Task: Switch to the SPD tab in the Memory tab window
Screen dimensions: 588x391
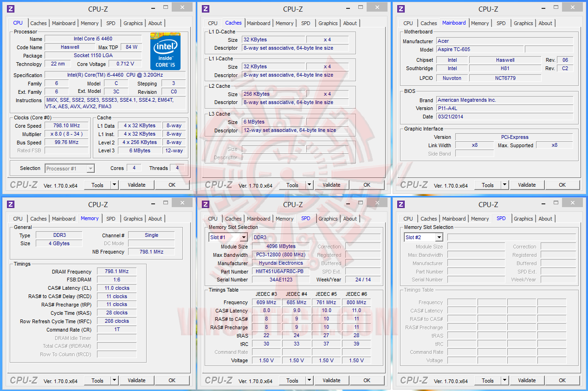Action: (110, 219)
